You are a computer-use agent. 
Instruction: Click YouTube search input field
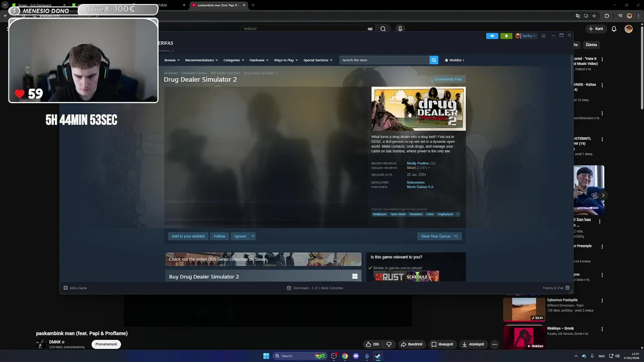[x=308, y=29]
